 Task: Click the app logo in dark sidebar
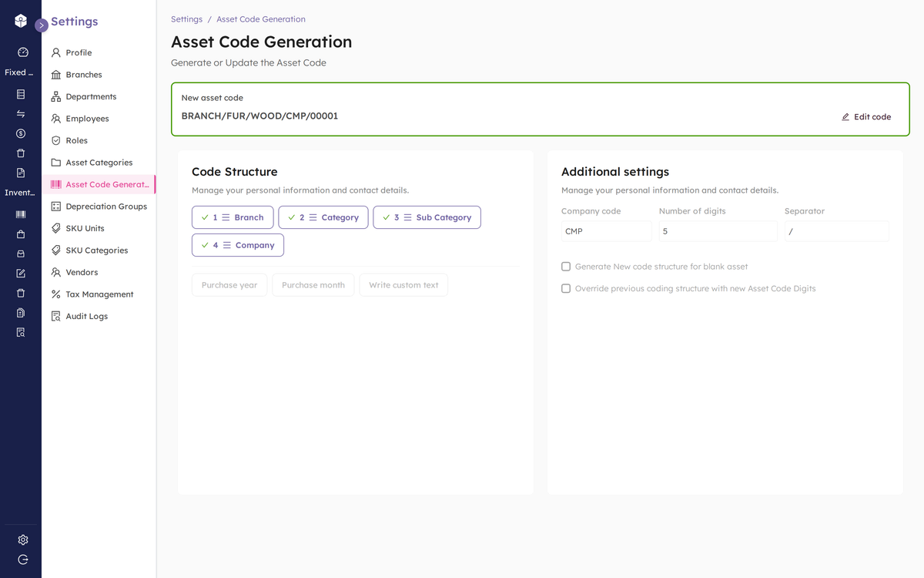coord(21,21)
